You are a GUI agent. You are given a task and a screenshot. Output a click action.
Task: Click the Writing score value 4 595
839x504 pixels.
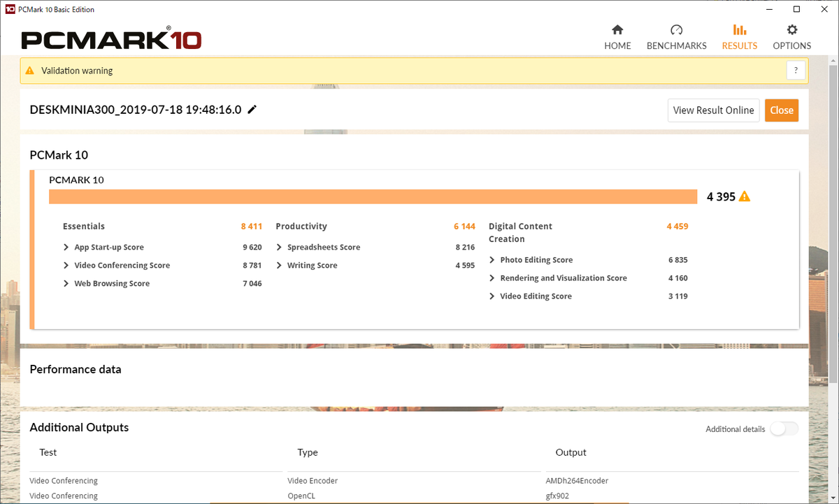click(x=465, y=266)
